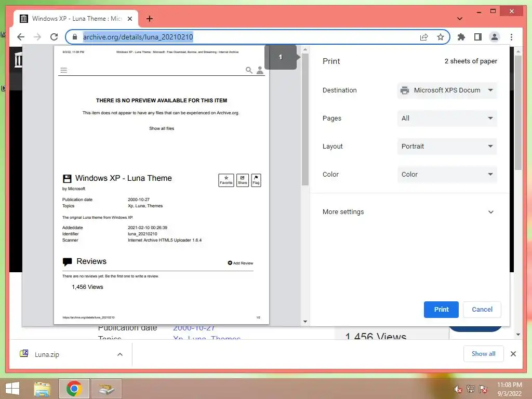Click the muted volume tray icon
Image resolution: width=532 pixels, height=399 pixels.
[x=458, y=390]
